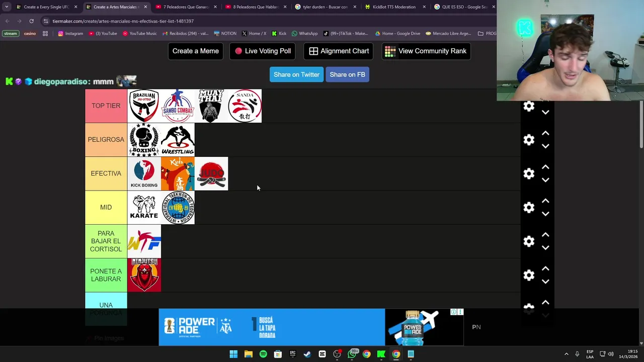Select the Ninjutsu logo
Image resolution: width=644 pixels, height=362 pixels.
(x=144, y=275)
